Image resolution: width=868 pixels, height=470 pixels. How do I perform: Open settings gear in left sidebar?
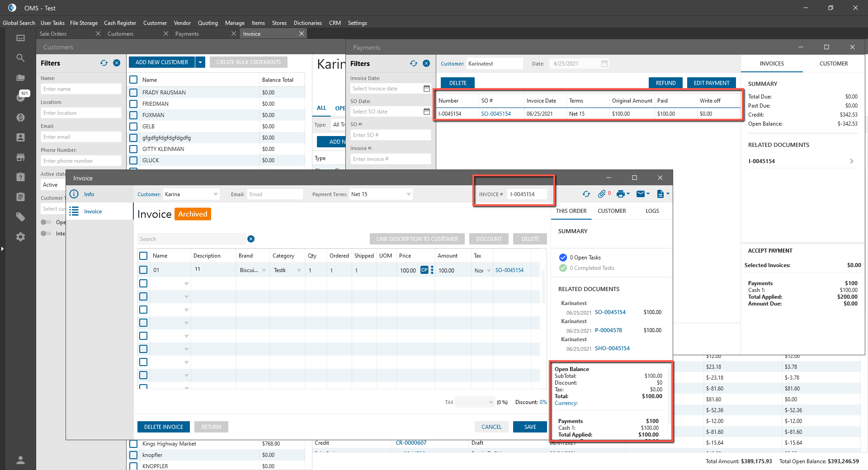20,237
